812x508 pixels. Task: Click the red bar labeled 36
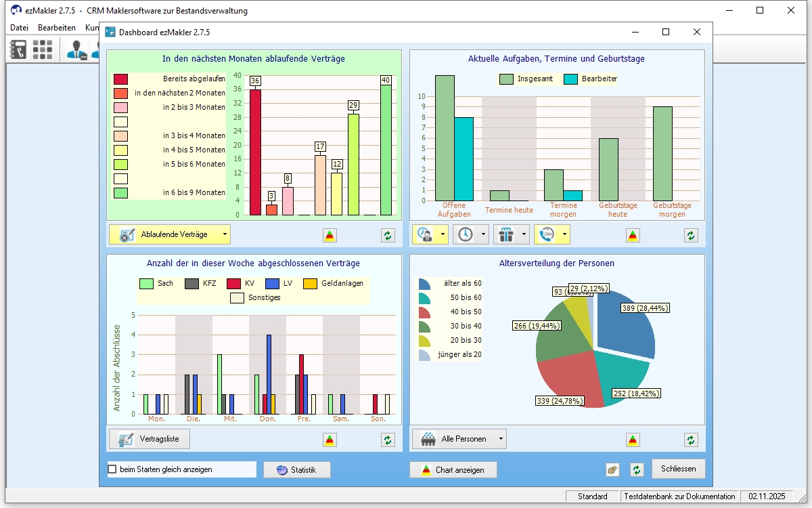255,152
